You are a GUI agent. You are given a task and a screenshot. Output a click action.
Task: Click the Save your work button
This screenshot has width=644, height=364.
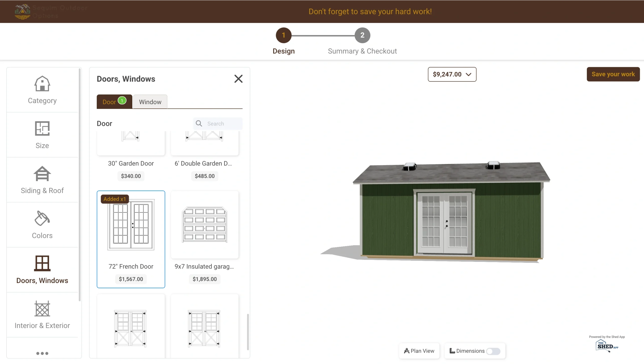click(613, 74)
